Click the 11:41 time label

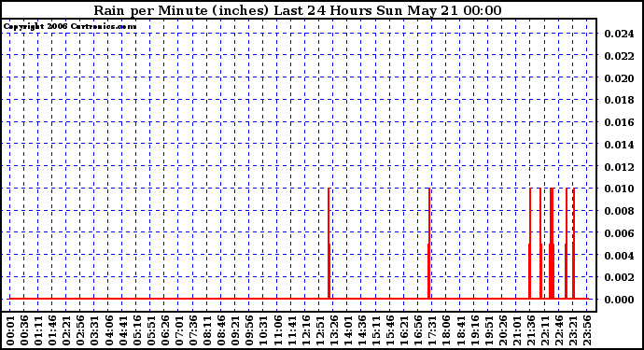click(x=291, y=330)
